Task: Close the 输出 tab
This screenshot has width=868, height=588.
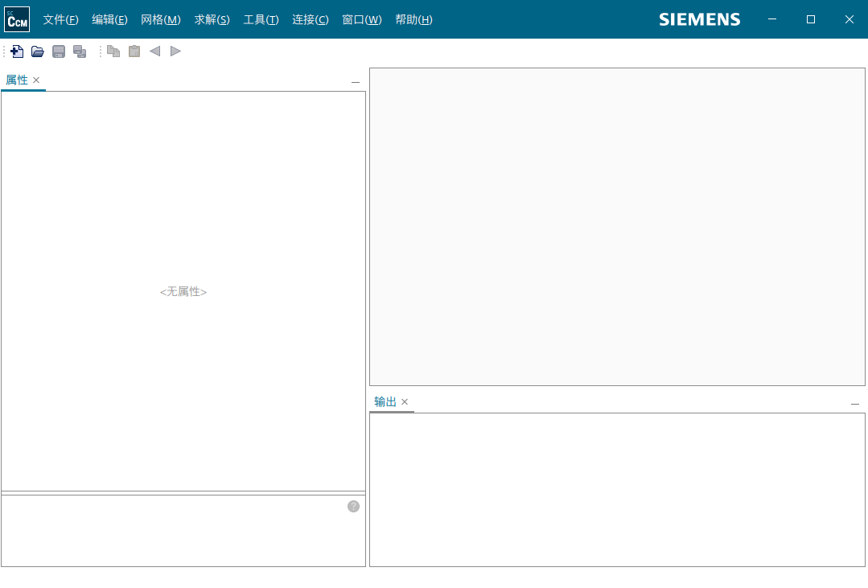Action: (405, 401)
